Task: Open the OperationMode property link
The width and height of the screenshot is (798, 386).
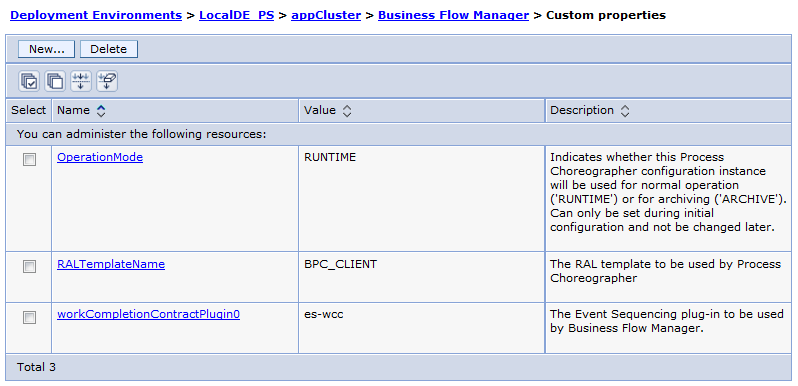Action: 100,157
